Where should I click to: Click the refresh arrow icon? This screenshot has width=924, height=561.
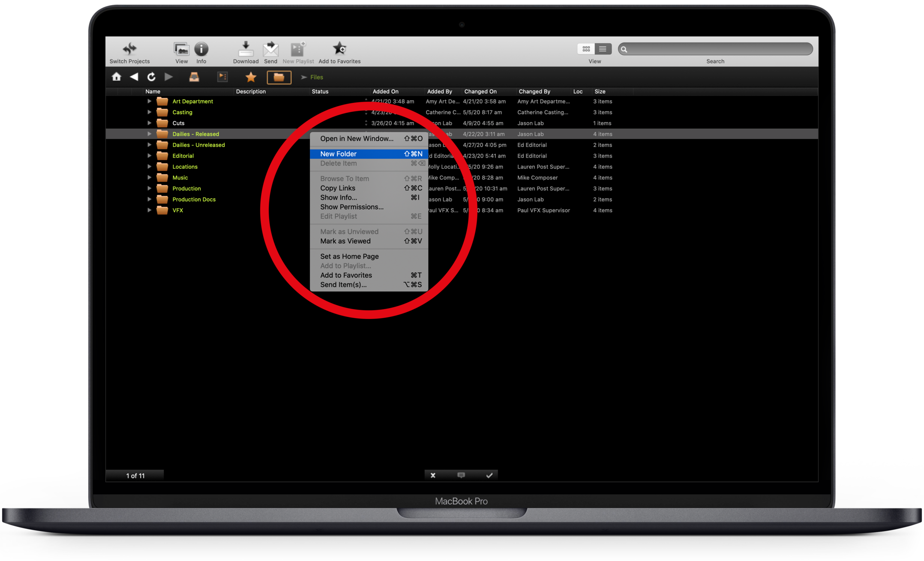coord(151,77)
